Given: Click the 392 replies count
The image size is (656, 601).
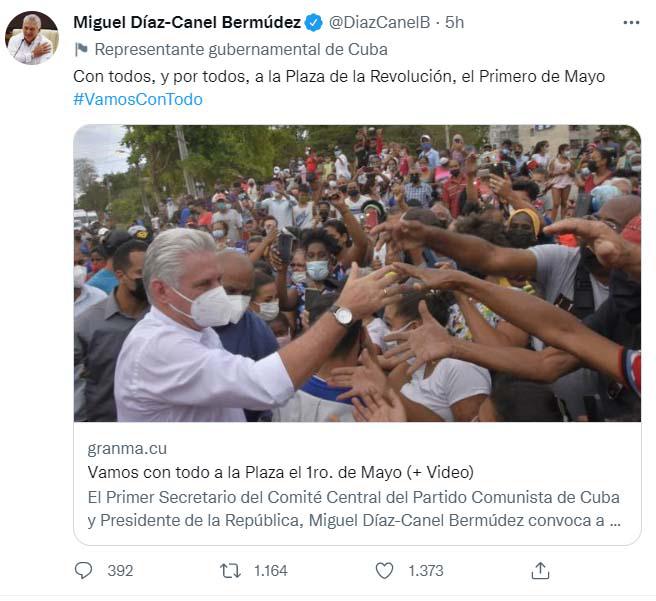Looking at the screenshot, I should pyautogui.click(x=120, y=571).
